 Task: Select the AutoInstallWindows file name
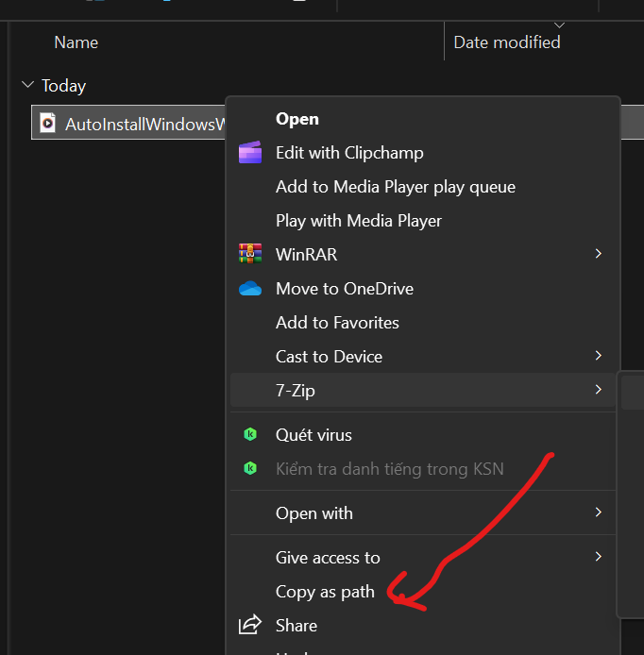tap(144, 124)
